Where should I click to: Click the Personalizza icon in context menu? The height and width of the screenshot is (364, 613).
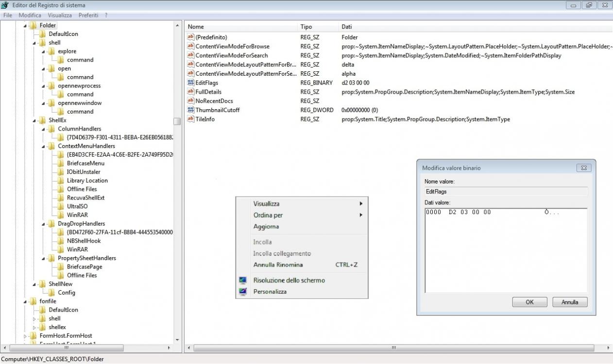[x=243, y=292]
